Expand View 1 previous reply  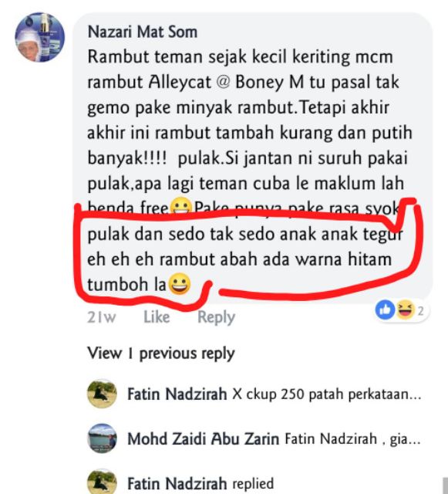click(x=161, y=354)
